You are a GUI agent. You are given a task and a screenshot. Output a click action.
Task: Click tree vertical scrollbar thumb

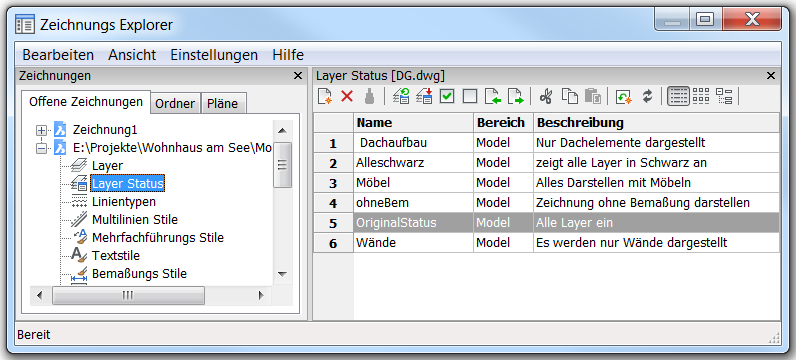pyautogui.click(x=283, y=165)
